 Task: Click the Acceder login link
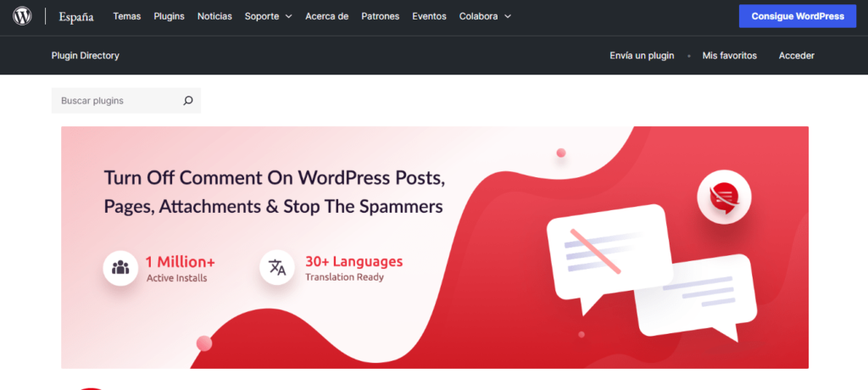coord(797,55)
